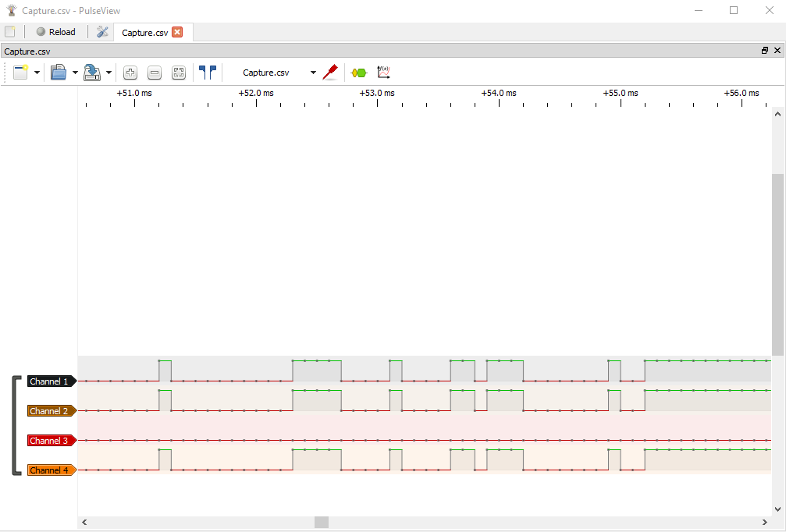Click the new session page icon
Viewport: 786px width, 532px height.
(x=10, y=31)
